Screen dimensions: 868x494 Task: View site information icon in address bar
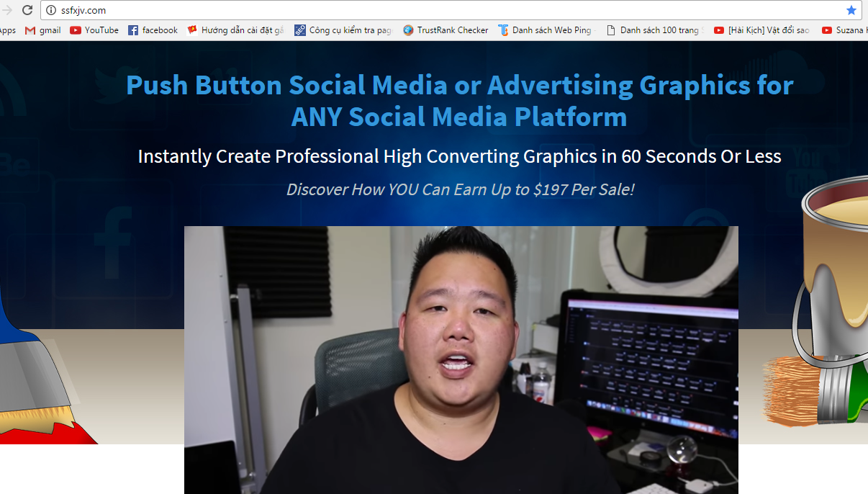pos(51,10)
